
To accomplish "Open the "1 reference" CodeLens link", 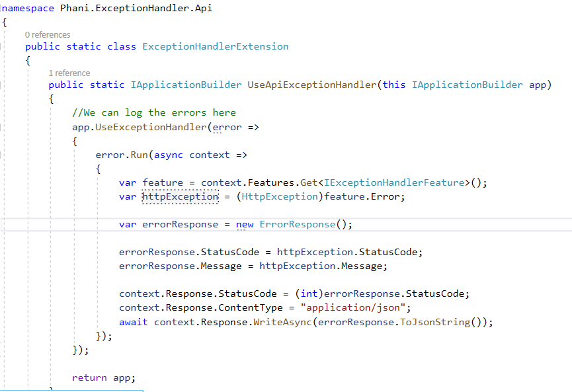I will [x=69, y=73].
